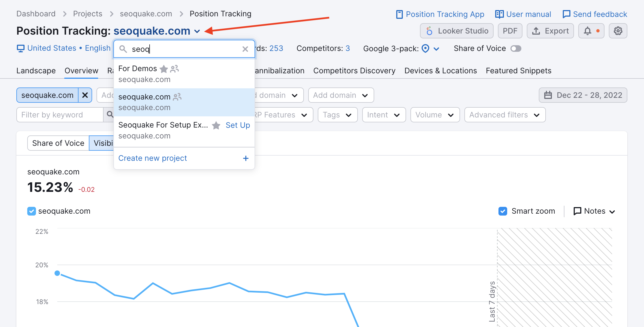Click the calendar icon in date range
The image size is (644, 327).
click(548, 95)
